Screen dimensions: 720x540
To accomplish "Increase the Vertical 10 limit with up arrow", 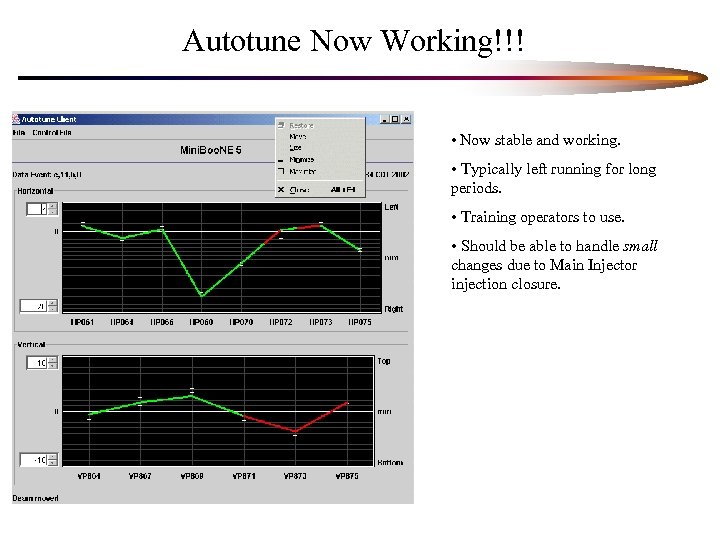I will coord(53,360).
